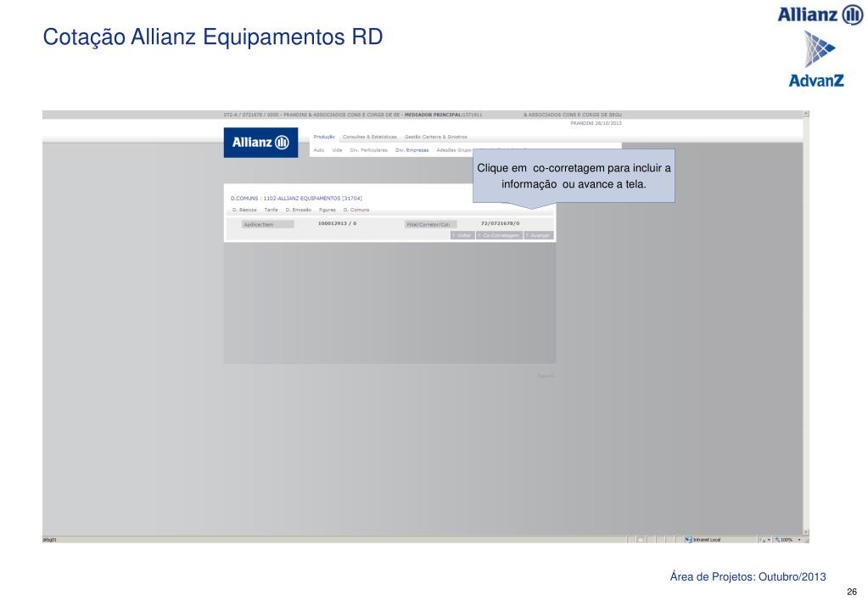Viewport: 868px width, 601px height.
Task: Click the Voltar button
Action: (462, 235)
